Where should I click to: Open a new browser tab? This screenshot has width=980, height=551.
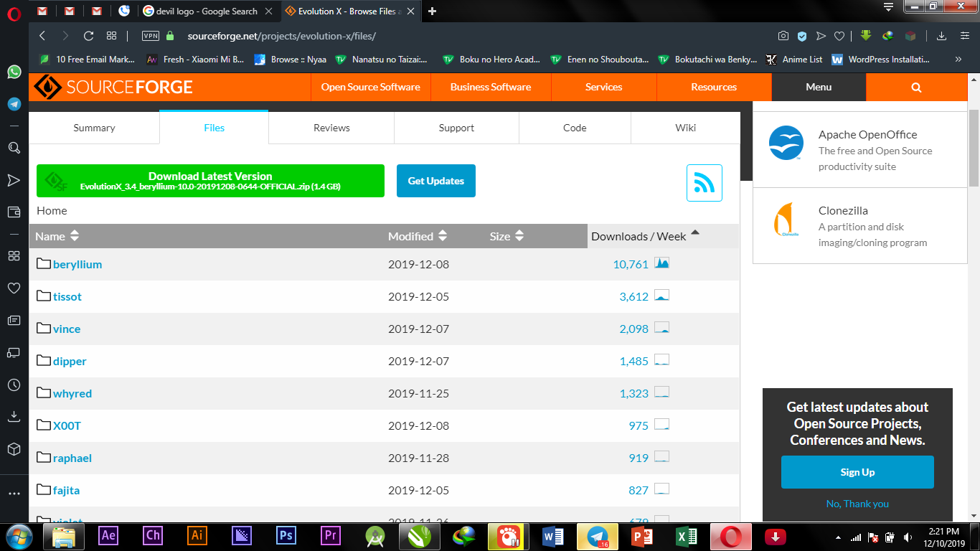click(433, 11)
